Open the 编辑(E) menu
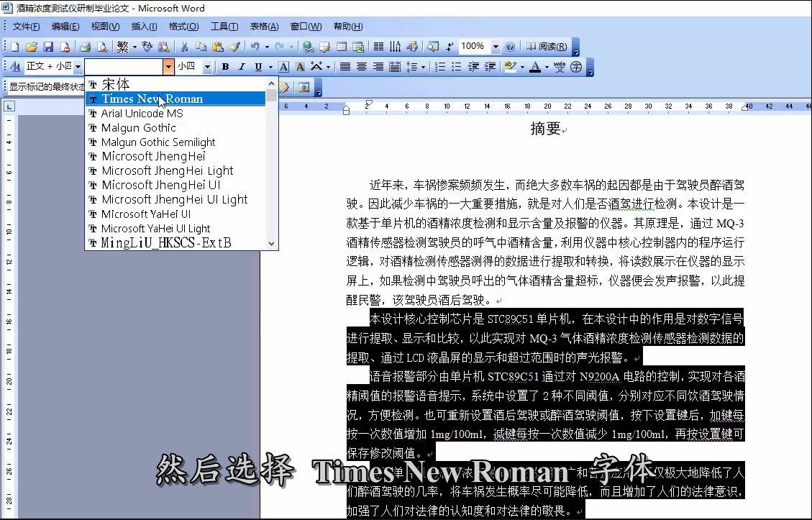 tap(65, 27)
